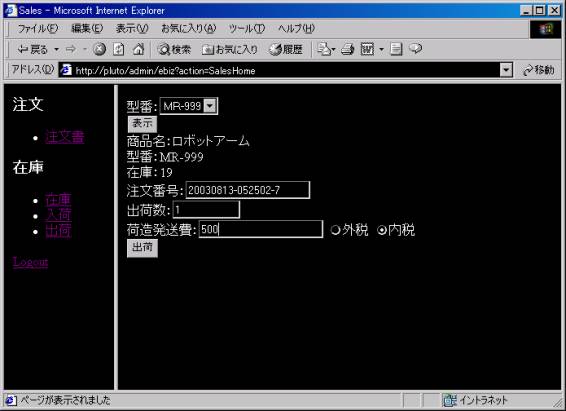566x411 pixels.
Task: Select the 内税 radio button
Action: pyautogui.click(x=382, y=230)
